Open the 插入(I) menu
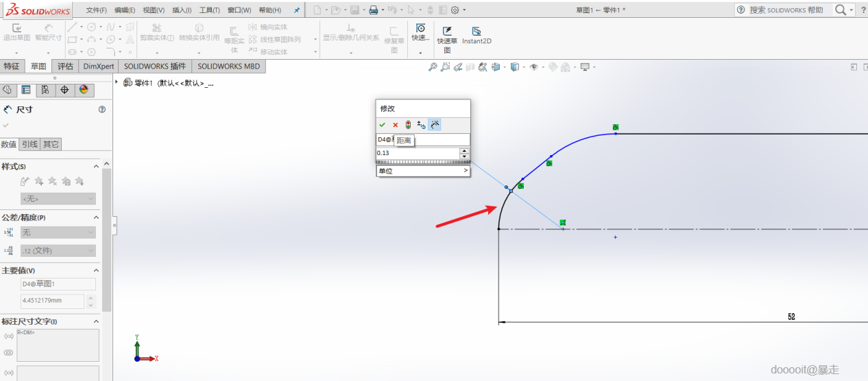This screenshot has width=868, height=381. [x=182, y=10]
